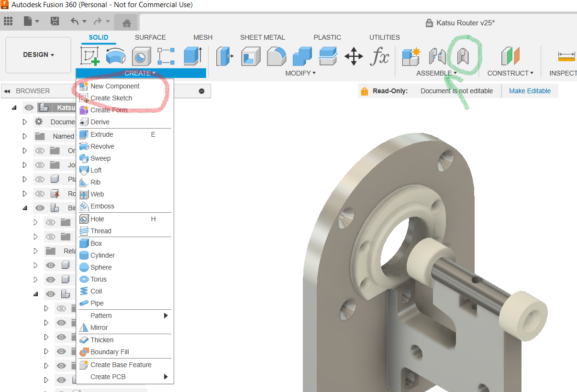This screenshot has width=577, height=392.
Task: Click the Measure ruler icon in Inspect
Action: tap(566, 56)
